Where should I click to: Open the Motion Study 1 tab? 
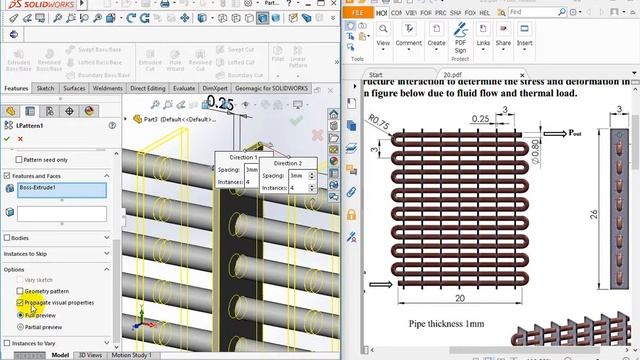click(x=131, y=355)
